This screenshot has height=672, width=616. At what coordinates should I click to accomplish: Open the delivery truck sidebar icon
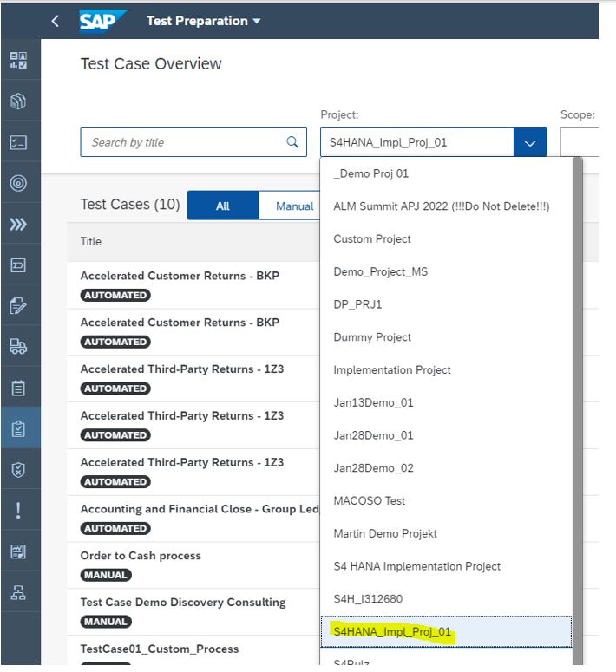[18, 346]
